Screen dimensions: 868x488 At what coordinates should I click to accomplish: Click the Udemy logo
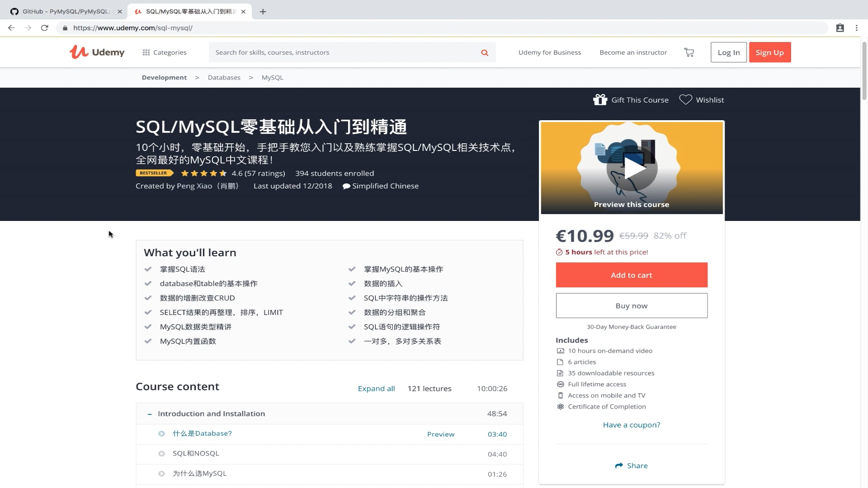click(96, 52)
